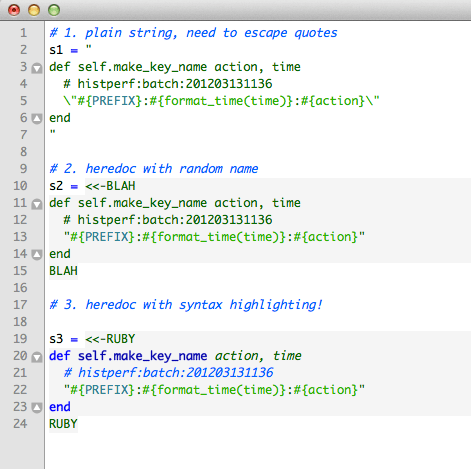Screen dimensions: 471x469
Task: Click the green zoom window button
Action: point(54,10)
